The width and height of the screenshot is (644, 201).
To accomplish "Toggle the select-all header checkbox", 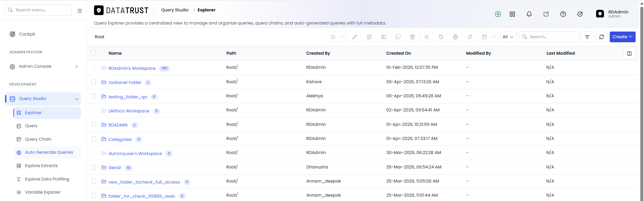I will tap(93, 53).
